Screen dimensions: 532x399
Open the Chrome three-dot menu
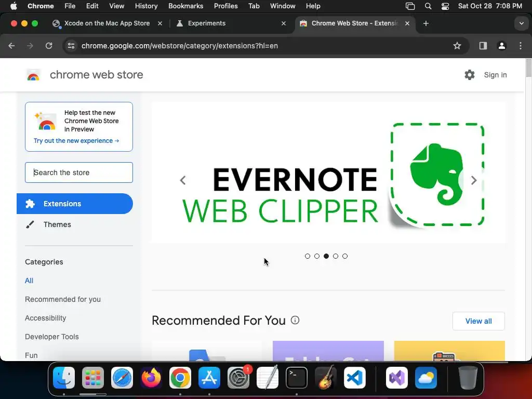[x=521, y=46]
